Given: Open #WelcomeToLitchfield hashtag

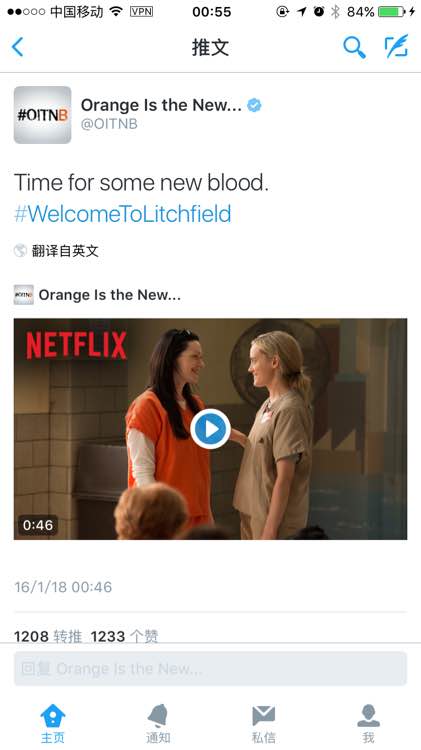Looking at the screenshot, I should point(122,214).
